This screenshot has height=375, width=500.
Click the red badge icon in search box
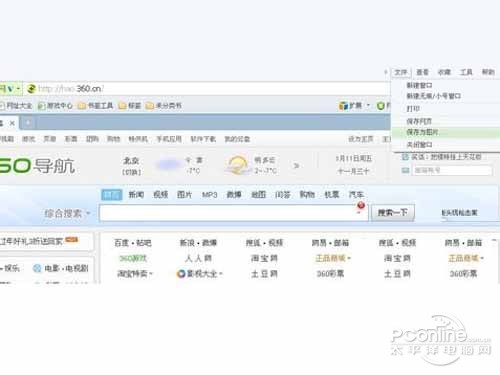tap(361, 206)
